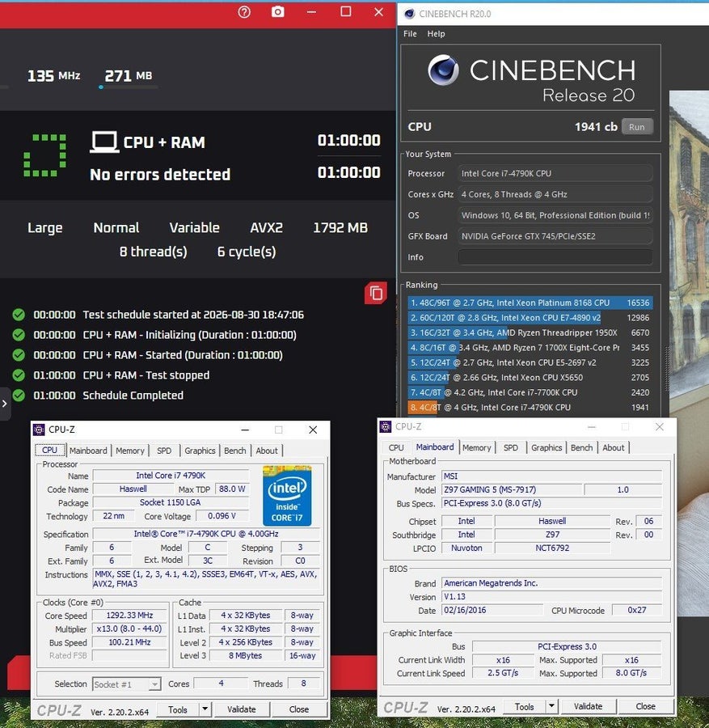Select the Ryzen 7 1700X ranking row
Image resolution: width=709 pixels, height=728 pixels.
tap(530, 347)
